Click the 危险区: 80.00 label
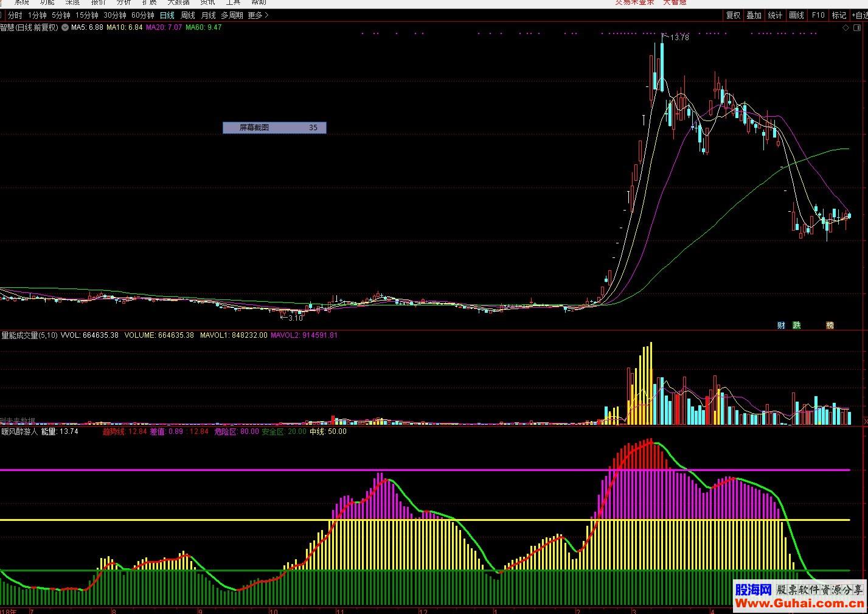 point(237,431)
